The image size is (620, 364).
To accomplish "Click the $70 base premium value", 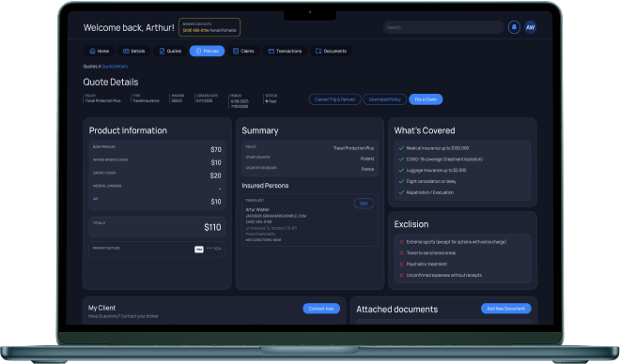I will (216, 149).
